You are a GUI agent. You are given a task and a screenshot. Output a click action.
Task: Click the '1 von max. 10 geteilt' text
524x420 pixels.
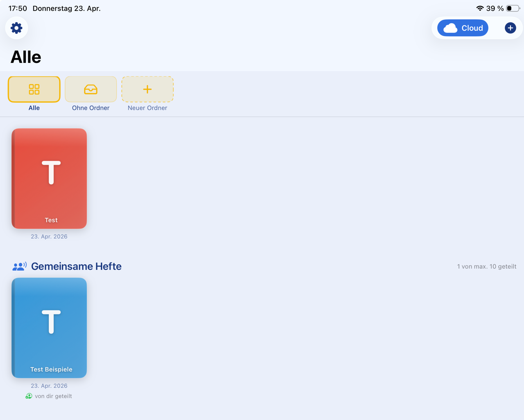[486, 266]
